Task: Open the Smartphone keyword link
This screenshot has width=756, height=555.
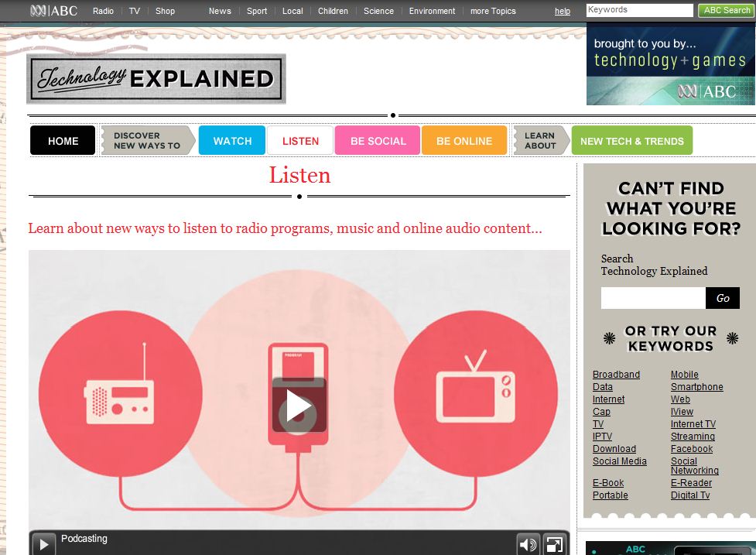Action: 696,387
